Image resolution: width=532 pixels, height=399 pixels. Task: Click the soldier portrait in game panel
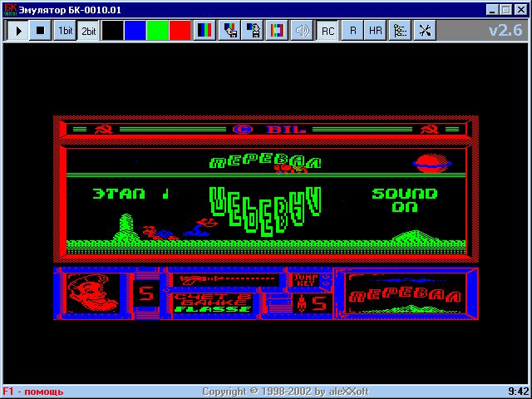tap(93, 293)
